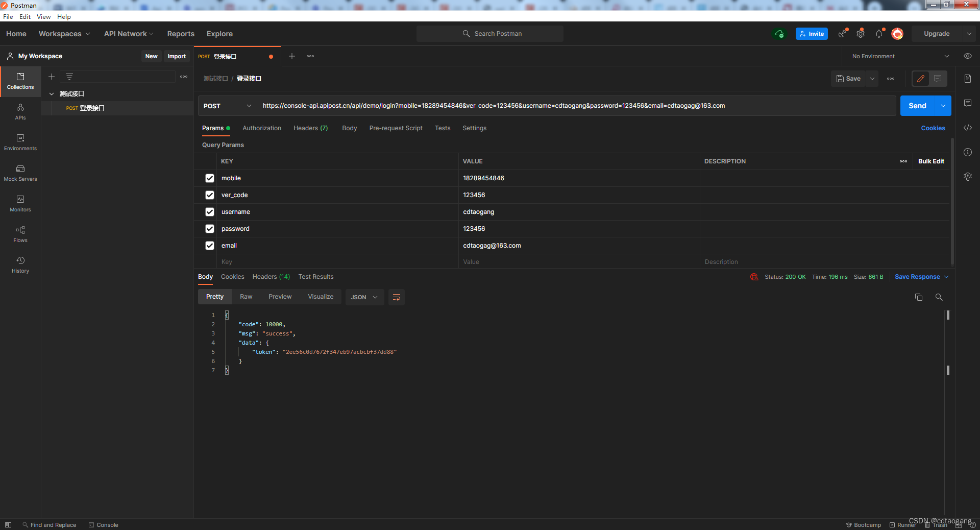This screenshot has width=980, height=530.
Task: Click the request URL input field
Action: click(x=576, y=106)
